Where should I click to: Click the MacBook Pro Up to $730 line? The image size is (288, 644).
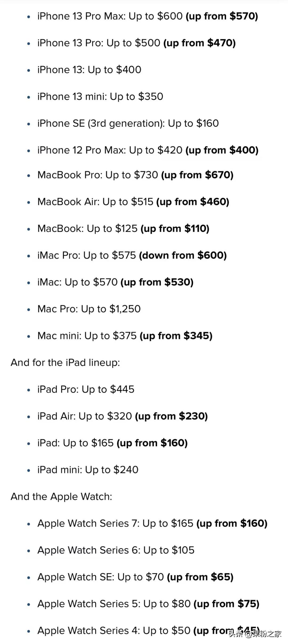tap(135, 175)
